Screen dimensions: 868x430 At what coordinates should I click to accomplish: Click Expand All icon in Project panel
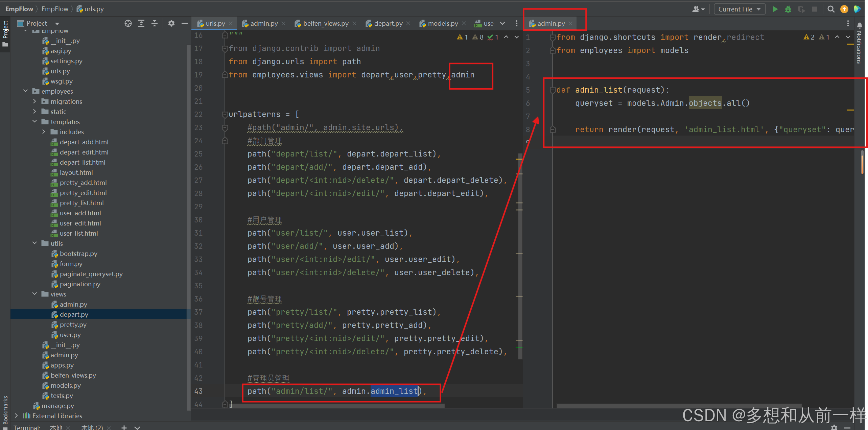coord(141,23)
